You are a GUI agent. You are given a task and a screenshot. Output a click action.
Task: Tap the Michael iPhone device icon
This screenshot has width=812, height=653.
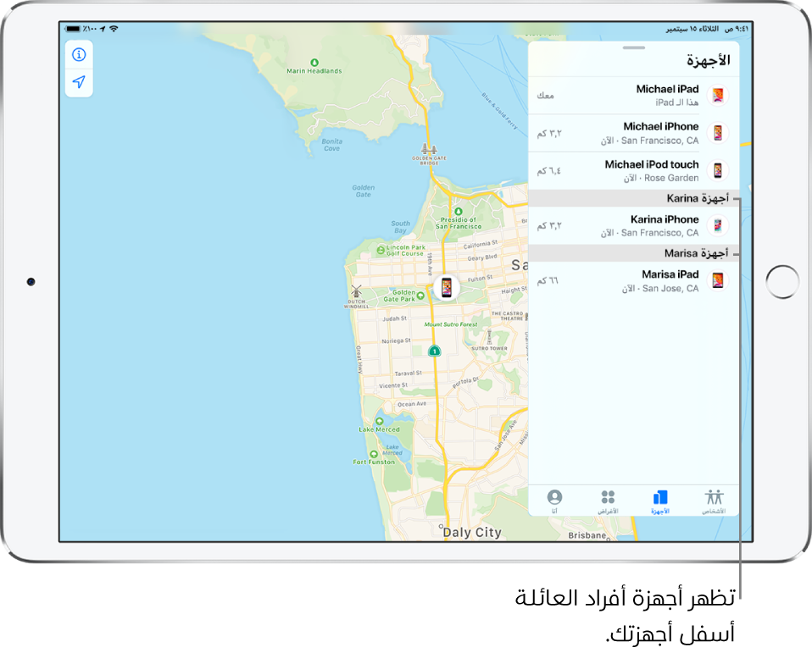coord(717,133)
